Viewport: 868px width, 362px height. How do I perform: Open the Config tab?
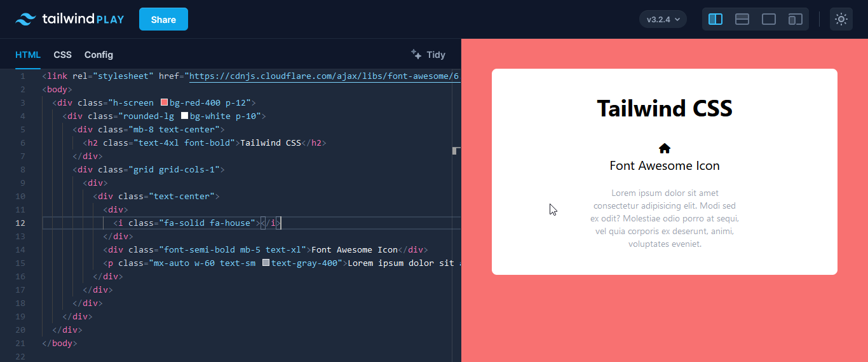click(98, 55)
